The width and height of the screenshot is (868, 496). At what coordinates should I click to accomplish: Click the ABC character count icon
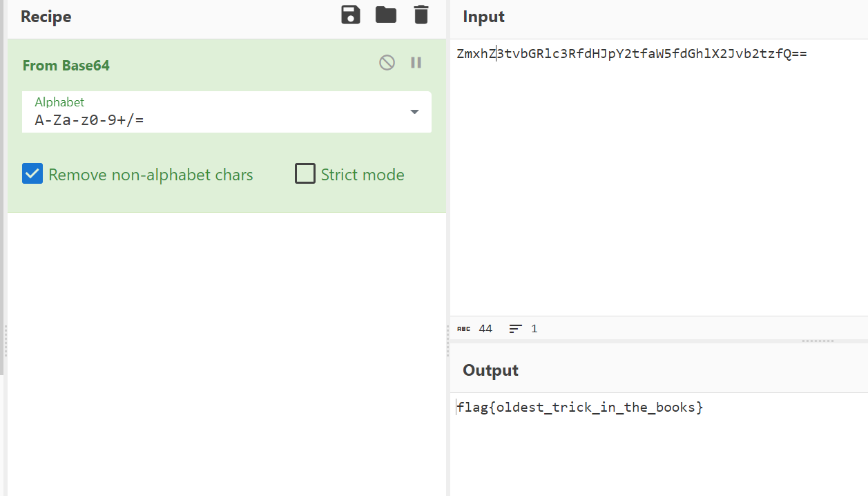463,329
